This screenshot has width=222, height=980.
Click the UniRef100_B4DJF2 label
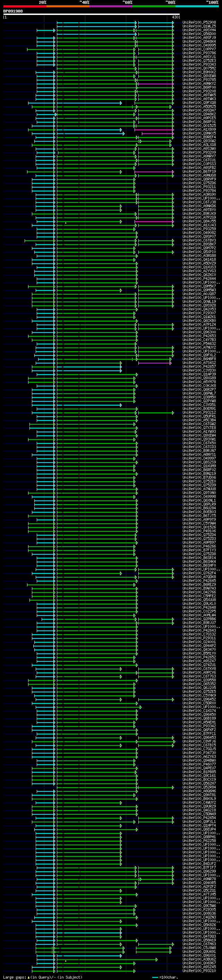coord(199,864)
